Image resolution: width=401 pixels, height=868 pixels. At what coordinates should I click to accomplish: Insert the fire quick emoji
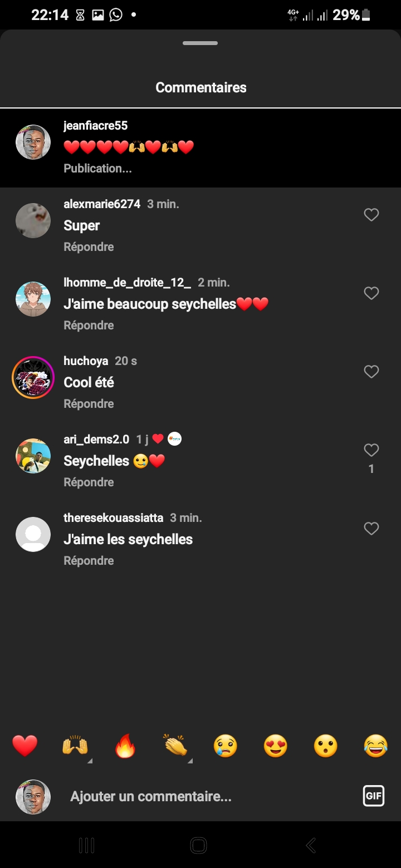click(125, 746)
